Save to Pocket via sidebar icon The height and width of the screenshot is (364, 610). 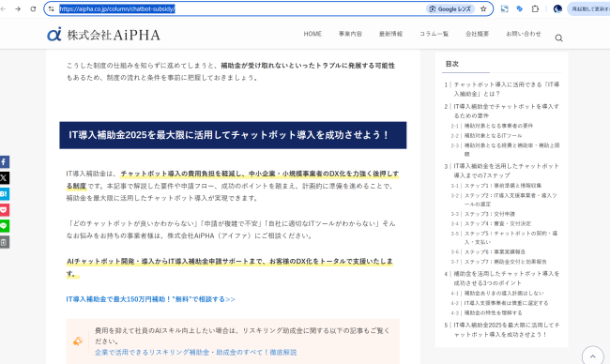point(5,210)
